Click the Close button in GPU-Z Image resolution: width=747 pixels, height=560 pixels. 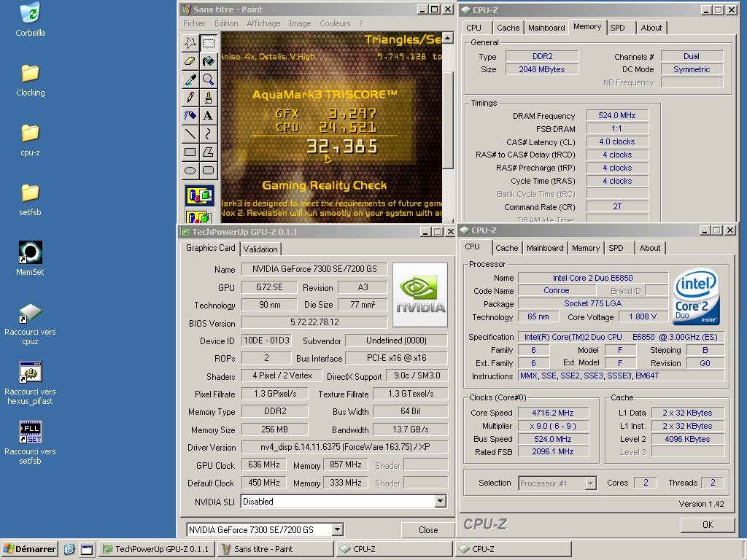point(427,529)
